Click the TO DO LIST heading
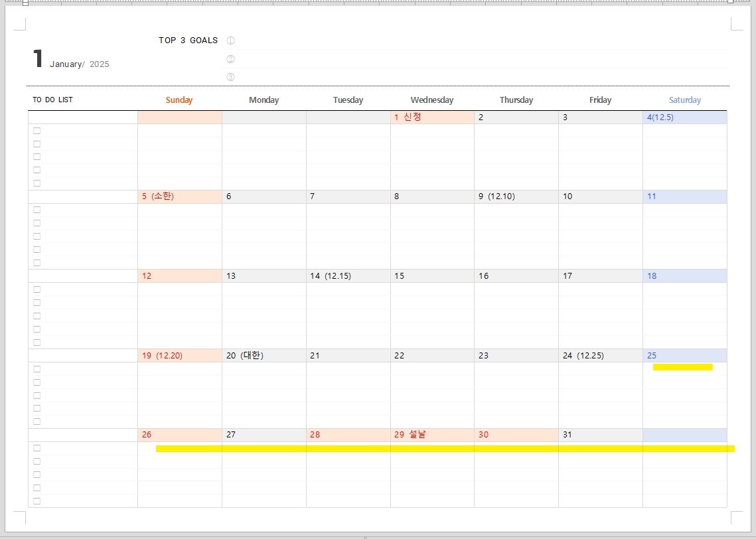The image size is (756, 539). [52, 100]
